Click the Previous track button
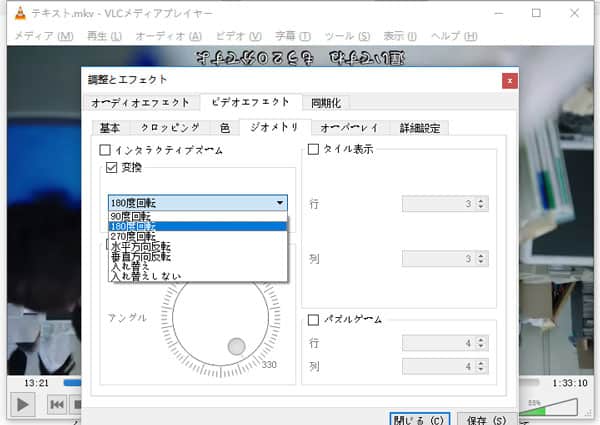Viewport: 600px width, 425px height. pos(57,404)
